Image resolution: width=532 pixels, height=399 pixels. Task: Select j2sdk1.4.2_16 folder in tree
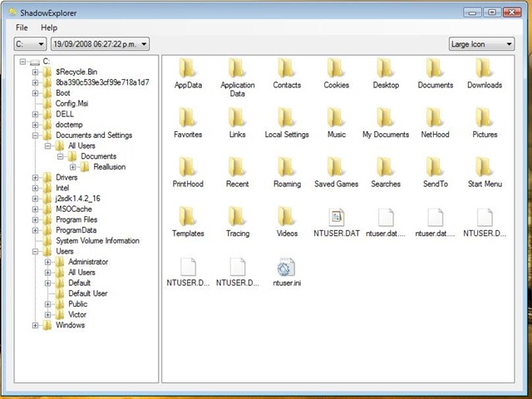[x=77, y=199]
